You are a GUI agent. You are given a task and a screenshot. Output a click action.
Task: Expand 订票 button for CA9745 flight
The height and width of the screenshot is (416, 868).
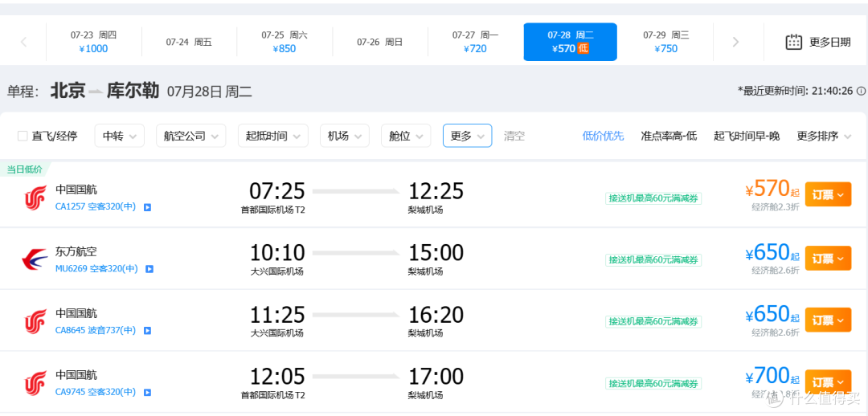[x=828, y=381]
